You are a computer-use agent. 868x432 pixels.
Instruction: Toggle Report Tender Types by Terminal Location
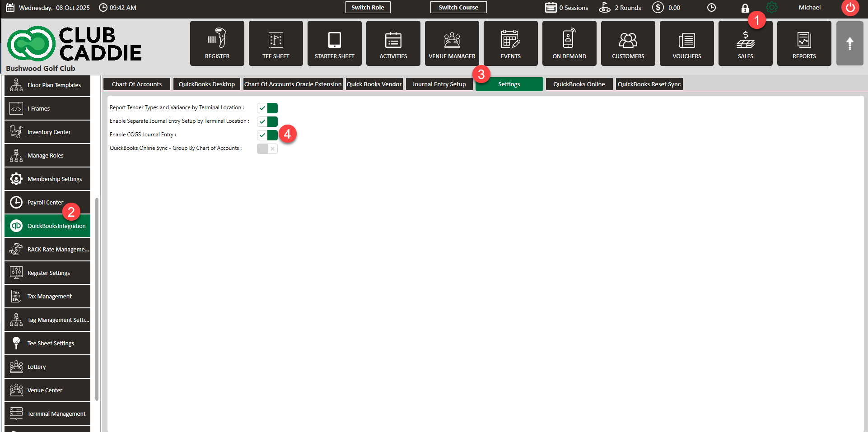tap(267, 108)
